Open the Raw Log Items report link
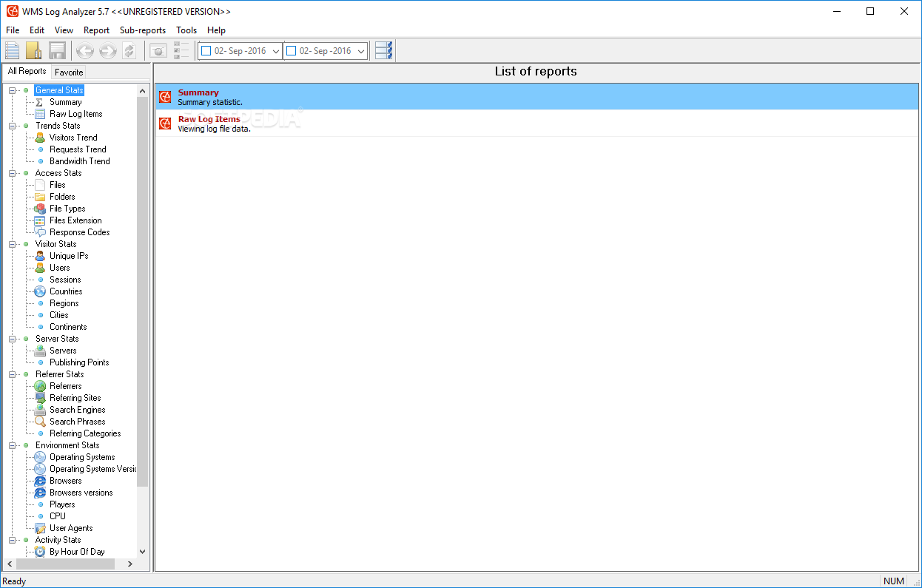Viewport: 922px width, 588px height. coord(209,119)
